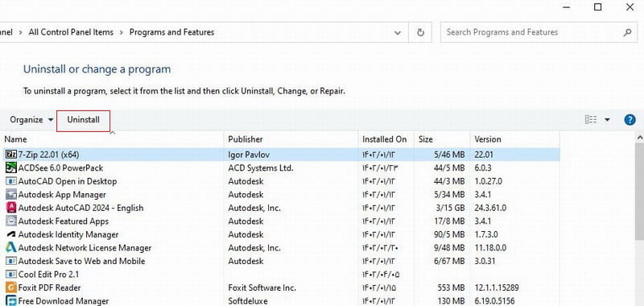Screen dimensions: 644x306
Task: Click the Free Download Manager icon
Action: click(11, 301)
